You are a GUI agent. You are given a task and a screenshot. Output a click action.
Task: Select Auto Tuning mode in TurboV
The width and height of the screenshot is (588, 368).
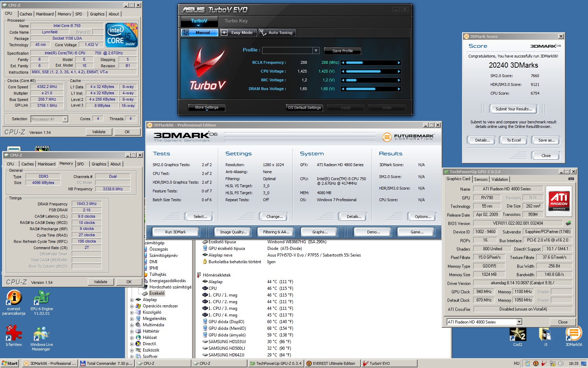pos(277,33)
